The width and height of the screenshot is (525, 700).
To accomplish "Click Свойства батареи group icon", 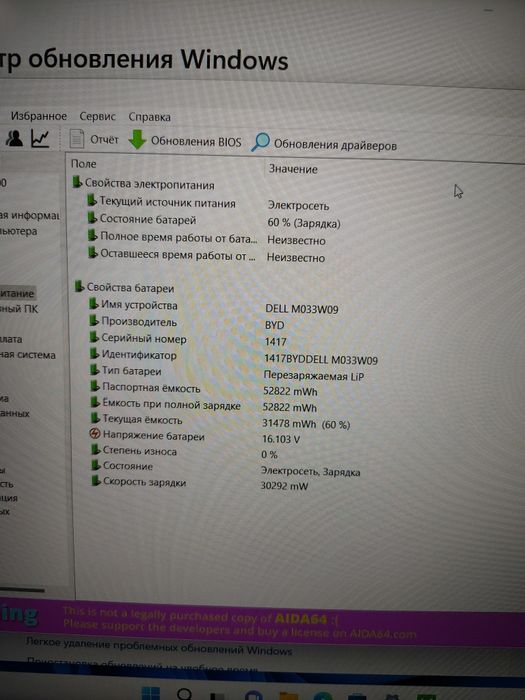I will coord(79,286).
